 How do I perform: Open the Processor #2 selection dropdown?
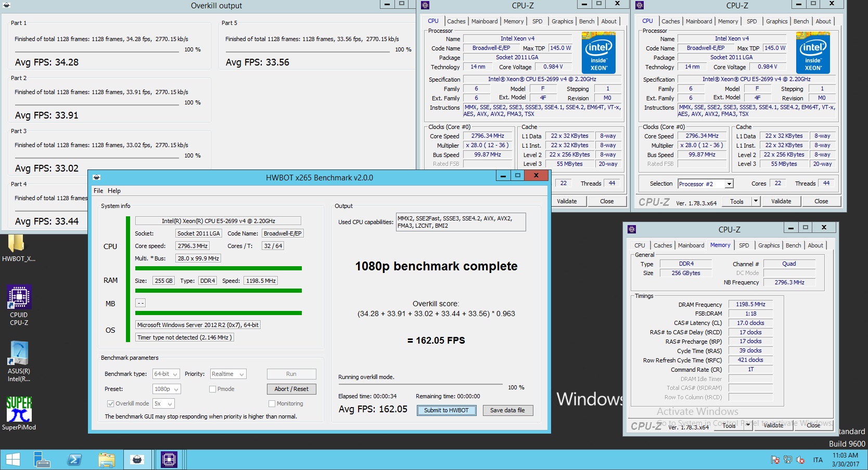705,184
